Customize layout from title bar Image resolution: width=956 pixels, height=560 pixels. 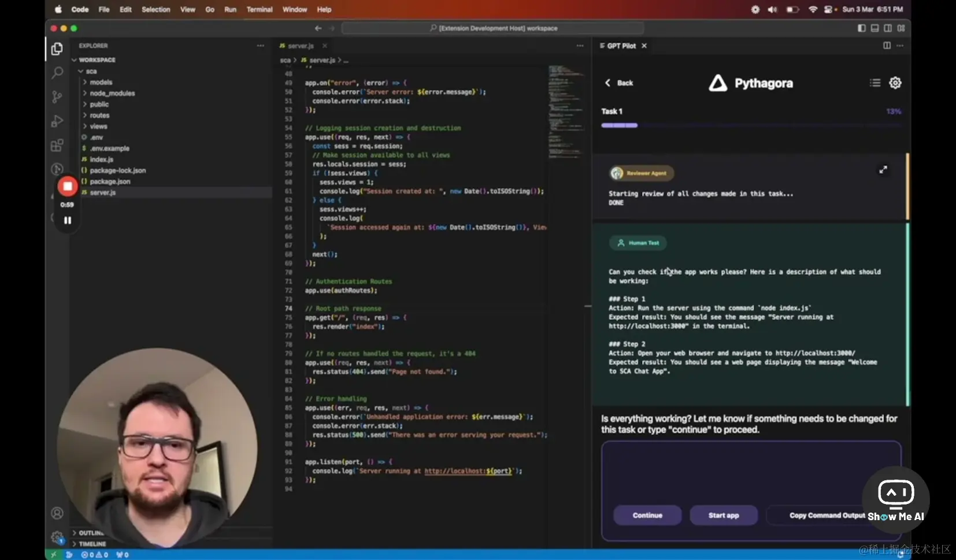pos(901,28)
